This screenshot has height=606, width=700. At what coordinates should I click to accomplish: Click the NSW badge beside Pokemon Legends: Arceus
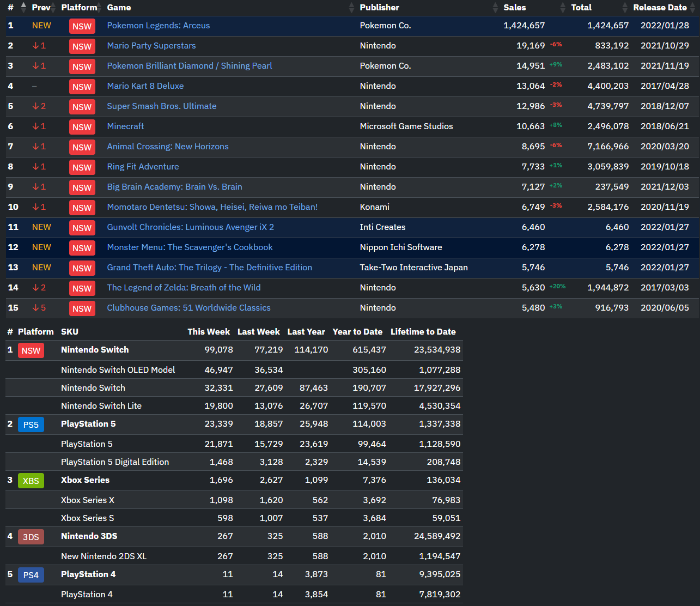point(82,26)
